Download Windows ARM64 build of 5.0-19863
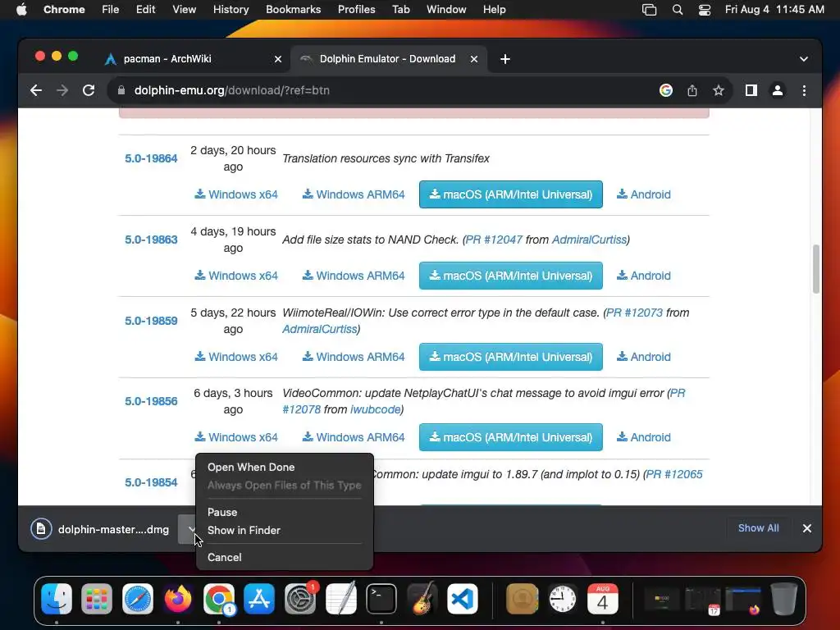Viewport: 840px width, 630px height. point(354,276)
